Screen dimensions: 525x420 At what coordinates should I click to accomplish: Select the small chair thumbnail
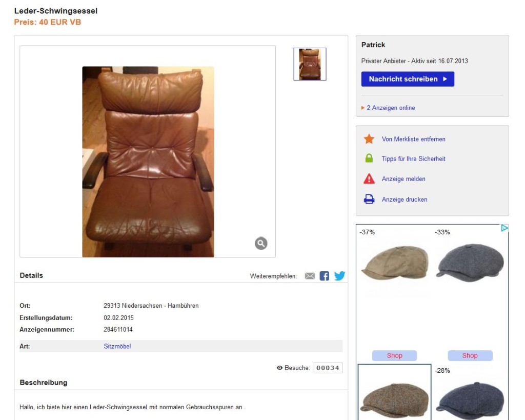(x=310, y=64)
